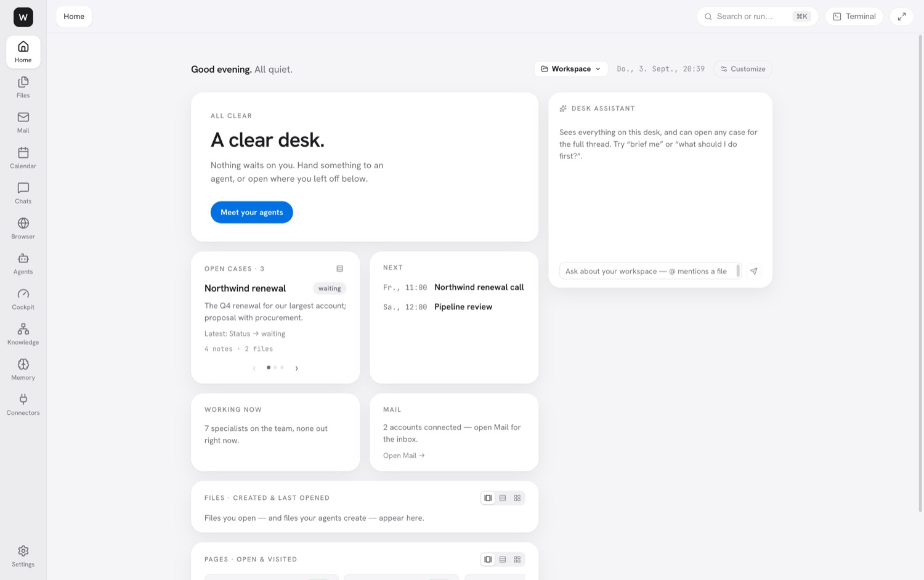Click the page vertical scrollbar
924x580 pixels.
(x=920, y=273)
